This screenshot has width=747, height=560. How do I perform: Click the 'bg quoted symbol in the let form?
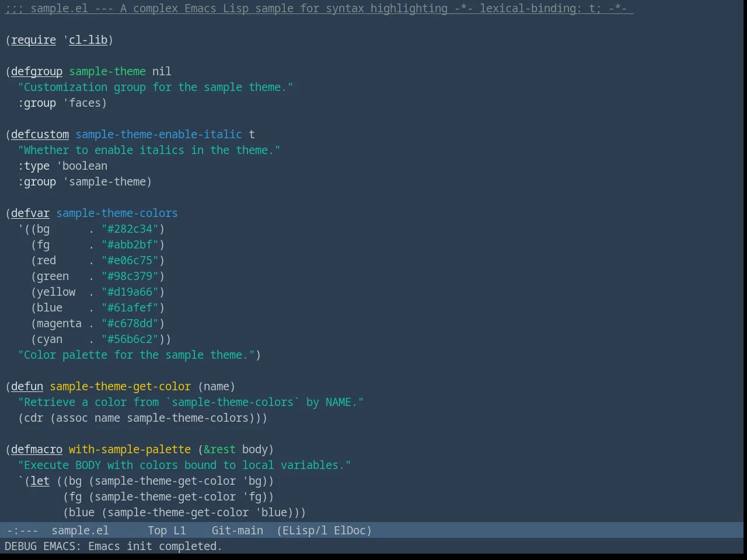(x=252, y=481)
